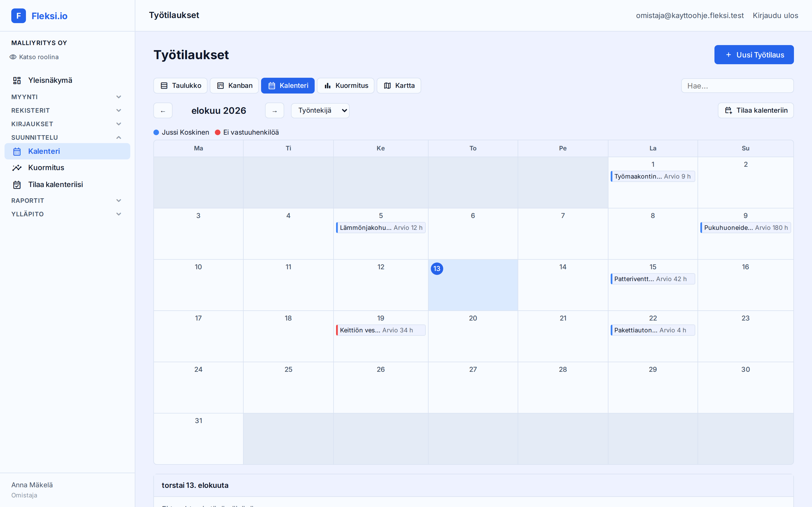Go to previous month arrow

click(163, 111)
